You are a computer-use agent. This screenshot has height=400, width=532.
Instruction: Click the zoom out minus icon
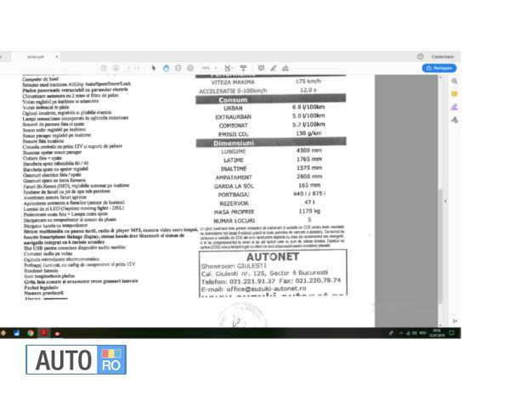pos(178,67)
